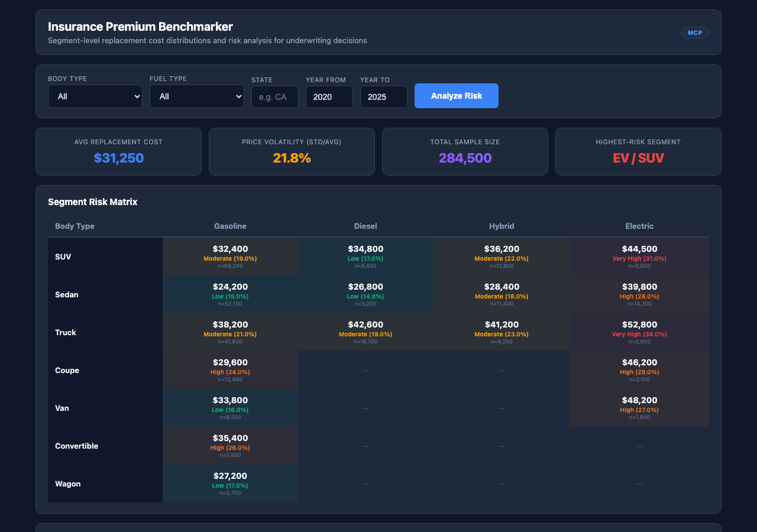This screenshot has width=757, height=532.
Task: Click the Gasoline column header
Action: point(230,226)
